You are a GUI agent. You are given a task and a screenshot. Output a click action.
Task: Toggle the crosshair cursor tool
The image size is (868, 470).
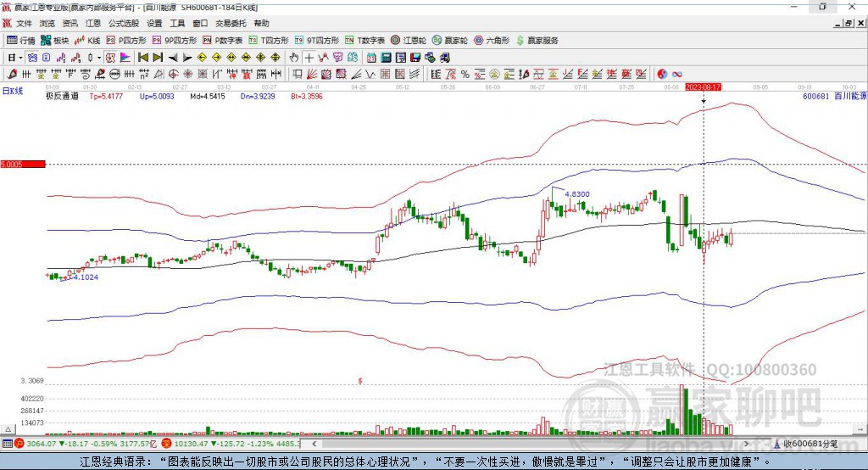(x=309, y=58)
